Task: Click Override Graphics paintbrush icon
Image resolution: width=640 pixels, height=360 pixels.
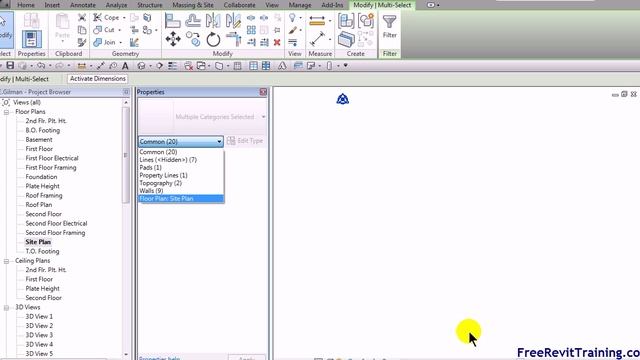Action: pos(292,30)
